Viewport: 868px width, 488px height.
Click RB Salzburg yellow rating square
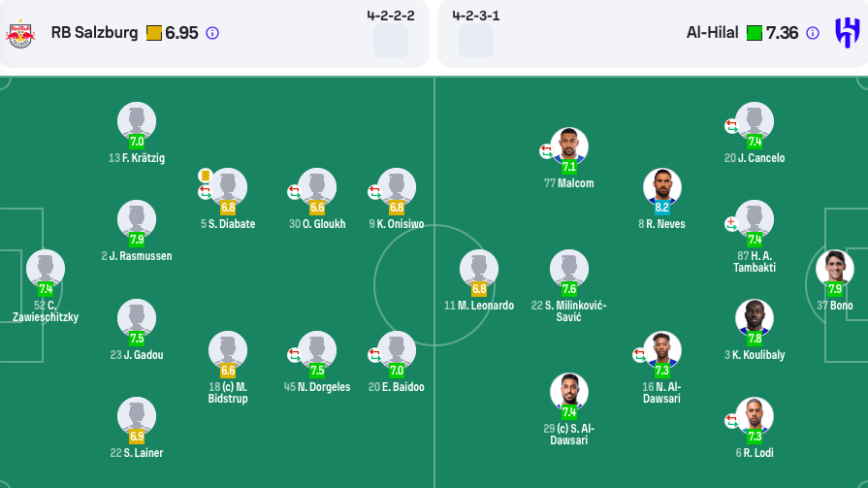tap(154, 33)
